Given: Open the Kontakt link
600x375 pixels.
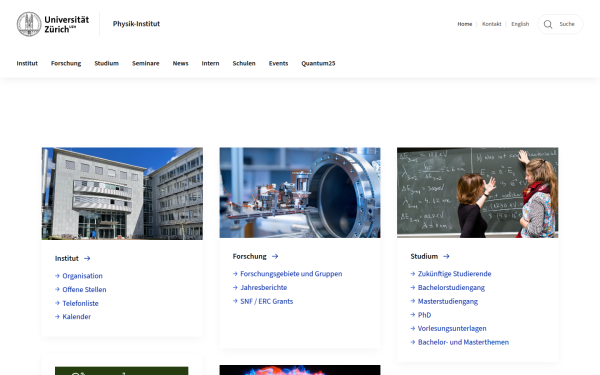Looking at the screenshot, I should [x=491, y=24].
